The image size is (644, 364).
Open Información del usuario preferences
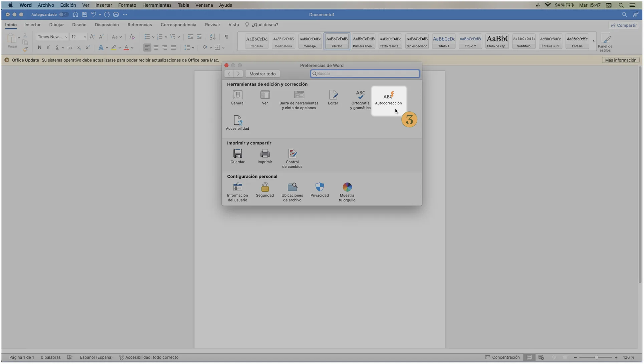[237, 192]
